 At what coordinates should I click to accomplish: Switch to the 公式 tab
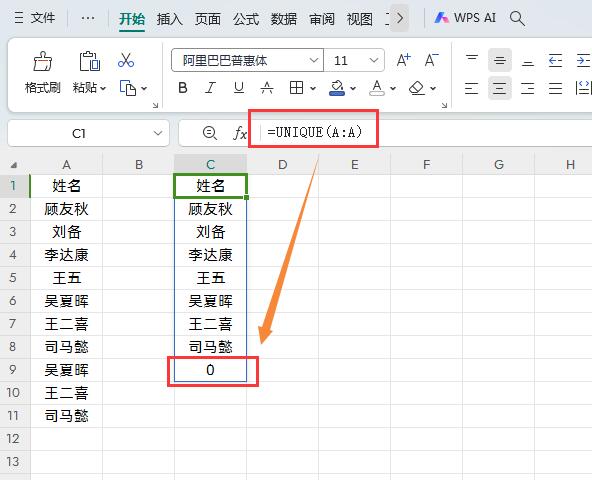pos(246,19)
